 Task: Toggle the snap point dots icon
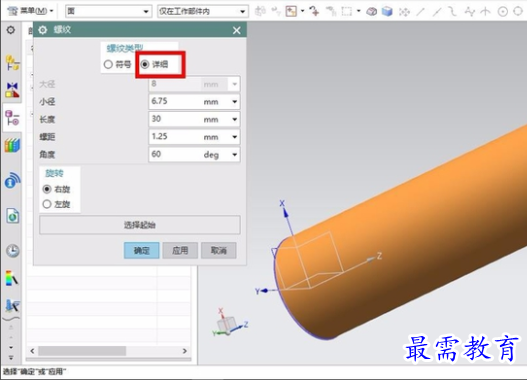point(404,12)
